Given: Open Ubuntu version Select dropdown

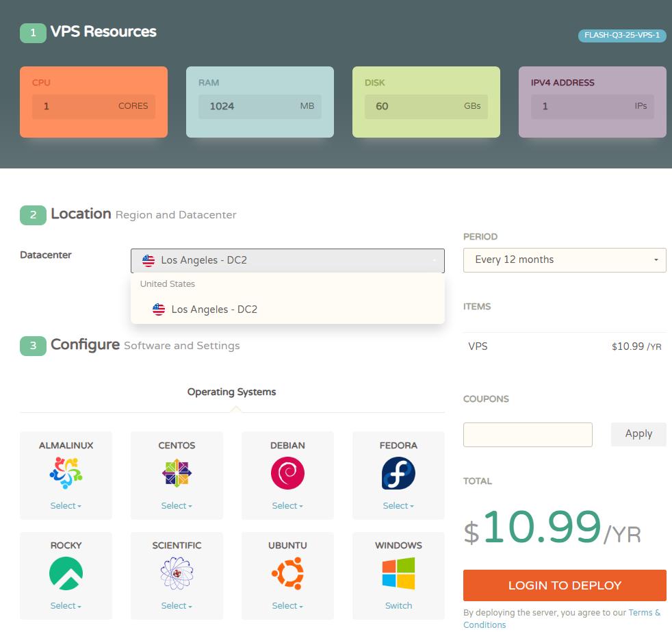Looking at the screenshot, I should pyautogui.click(x=287, y=606).
